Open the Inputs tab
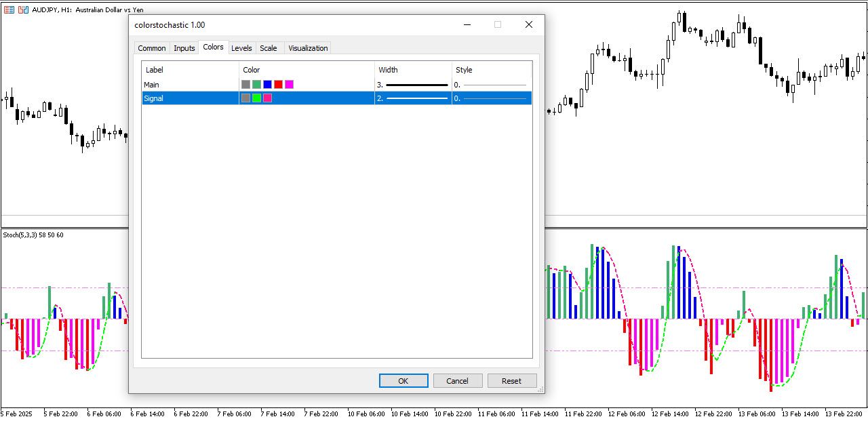 pyautogui.click(x=184, y=48)
